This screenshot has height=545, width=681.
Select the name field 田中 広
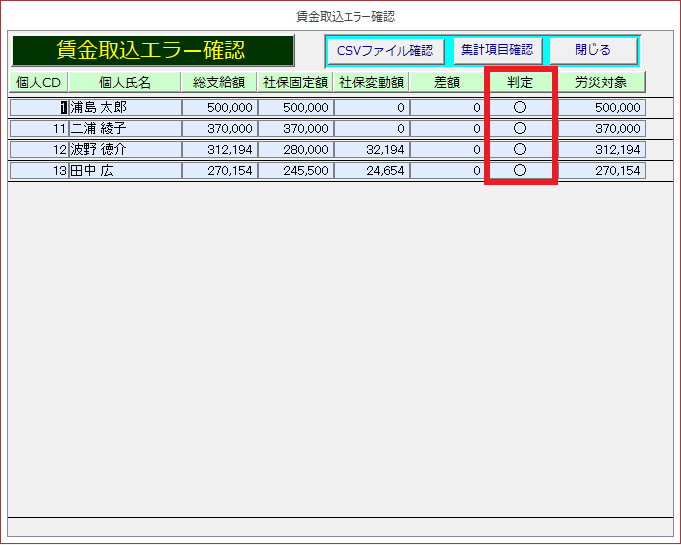point(125,171)
